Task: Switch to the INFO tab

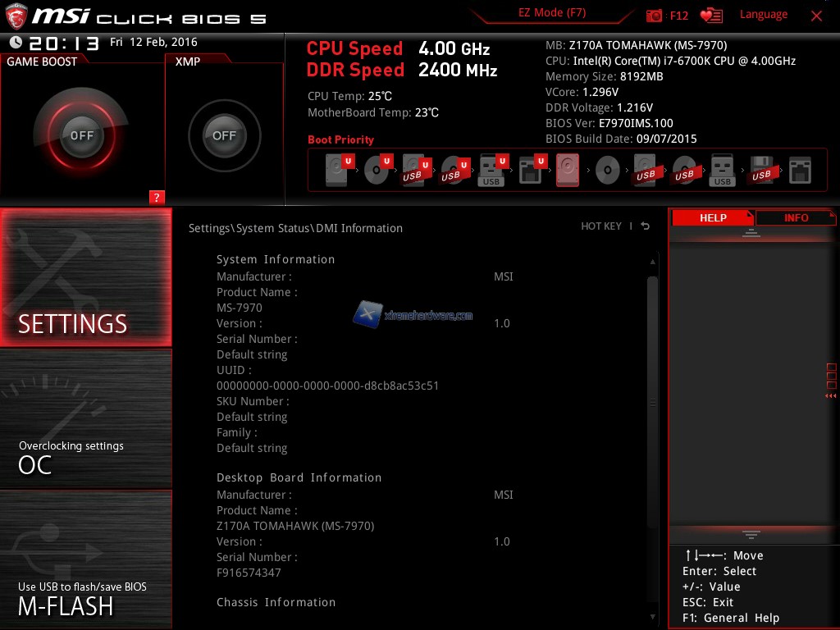Action: pyautogui.click(x=795, y=218)
